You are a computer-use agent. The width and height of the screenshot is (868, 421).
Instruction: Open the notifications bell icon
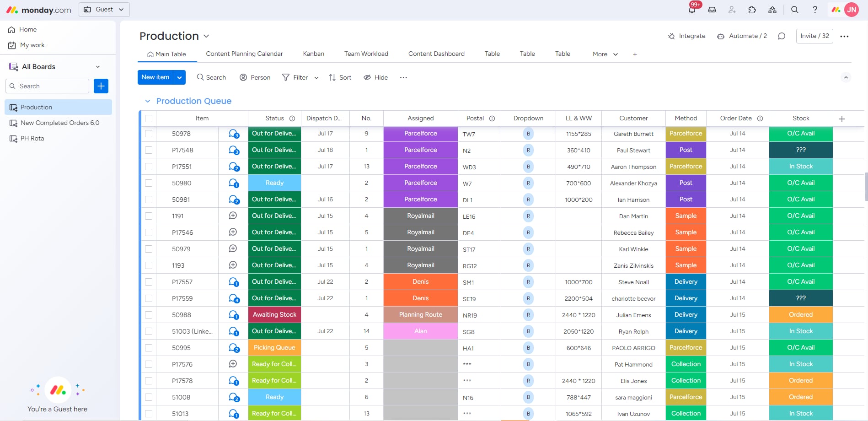click(x=692, y=10)
